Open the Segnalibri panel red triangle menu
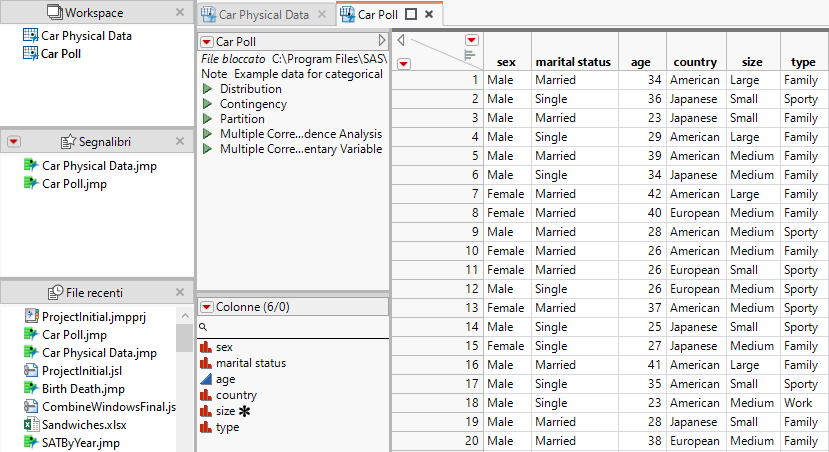The width and height of the screenshot is (829, 452). point(14,142)
